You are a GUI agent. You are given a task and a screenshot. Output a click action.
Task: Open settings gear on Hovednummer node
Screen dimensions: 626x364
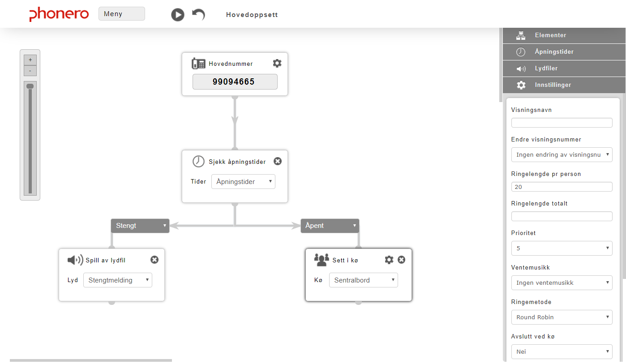point(277,63)
